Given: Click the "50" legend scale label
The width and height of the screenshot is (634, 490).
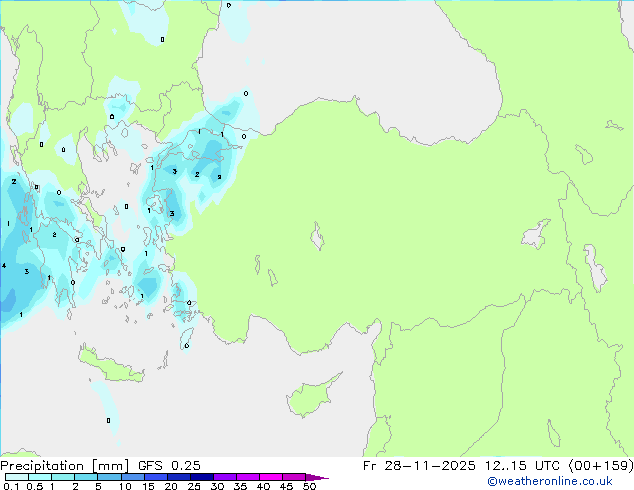Looking at the screenshot, I should pyautogui.click(x=309, y=486).
